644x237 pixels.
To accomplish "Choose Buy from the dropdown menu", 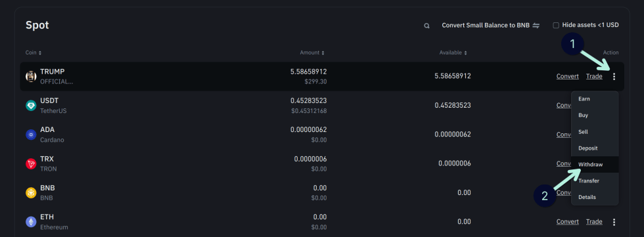I will click(x=595, y=116).
